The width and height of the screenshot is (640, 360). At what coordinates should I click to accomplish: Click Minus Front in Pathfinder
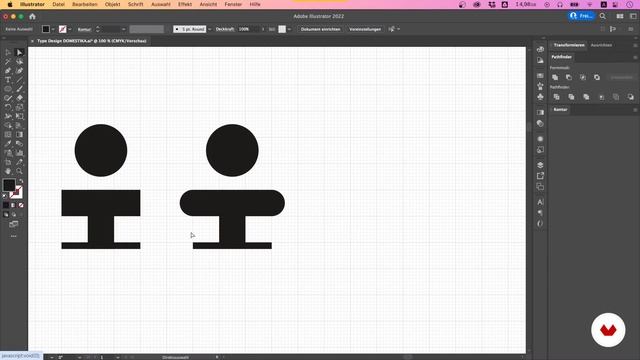click(x=569, y=77)
